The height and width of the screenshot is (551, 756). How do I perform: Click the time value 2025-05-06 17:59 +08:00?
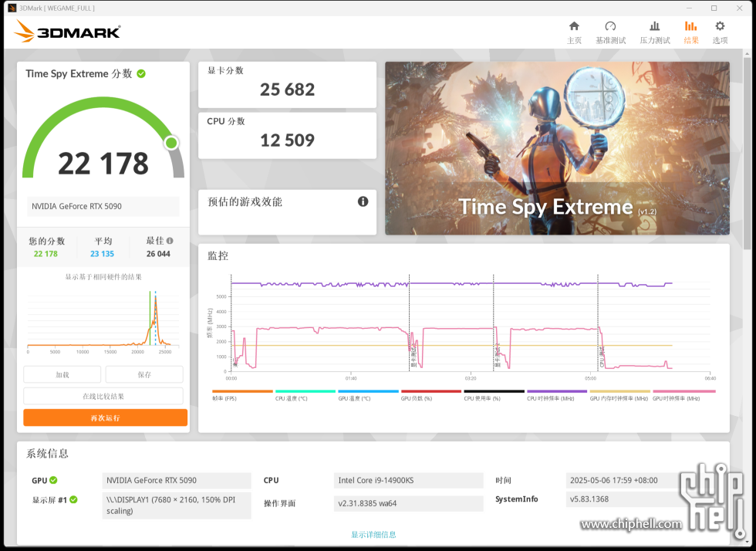click(622, 480)
